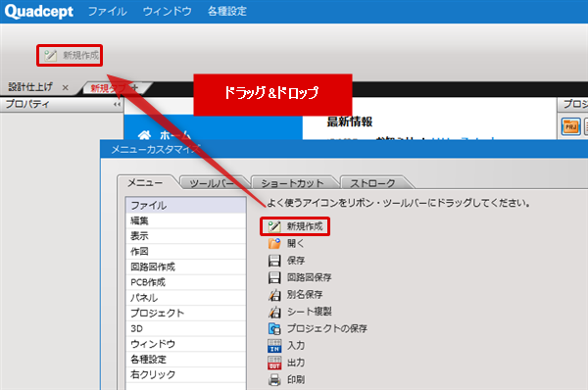Click the 入力 IN icon

click(x=274, y=346)
